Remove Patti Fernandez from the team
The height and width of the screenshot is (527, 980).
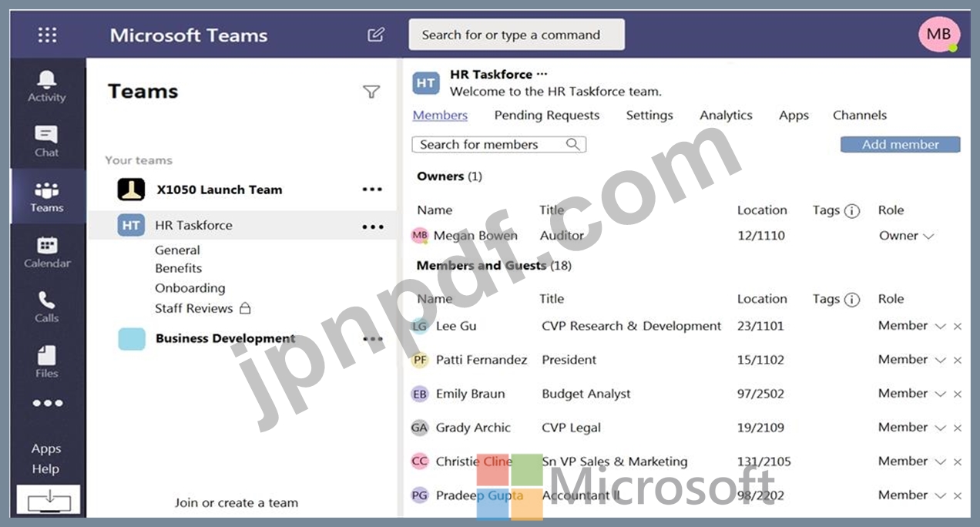pos(958,361)
